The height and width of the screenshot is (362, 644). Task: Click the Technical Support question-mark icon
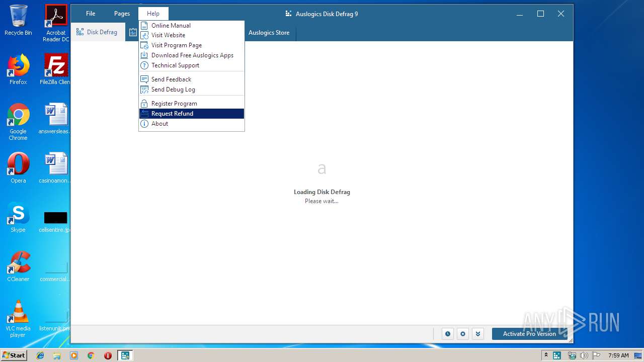pyautogui.click(x=144, y=65)
